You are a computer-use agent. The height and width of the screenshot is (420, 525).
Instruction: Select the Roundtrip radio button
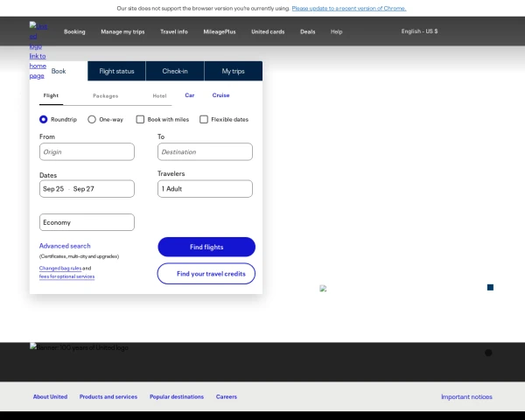coord(44,119)
